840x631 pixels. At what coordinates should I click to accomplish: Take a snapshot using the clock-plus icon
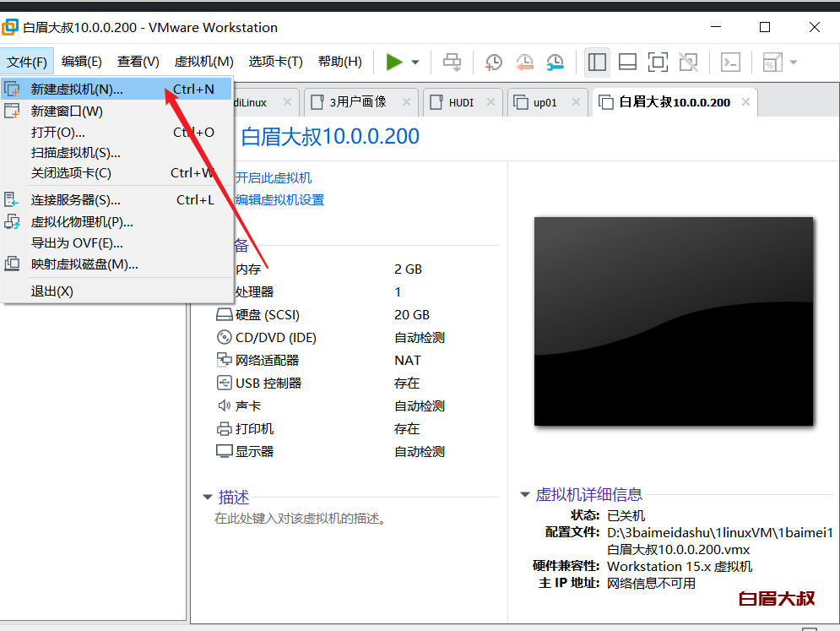tap(493, 63)
